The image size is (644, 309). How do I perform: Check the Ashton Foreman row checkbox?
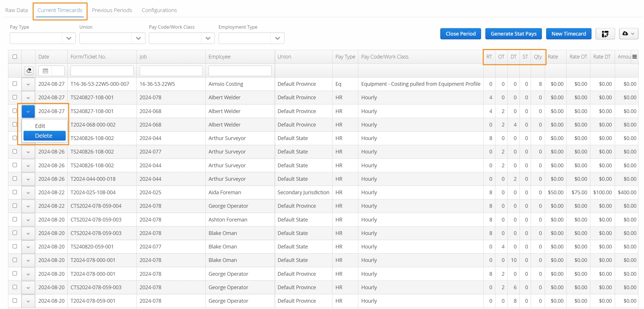click(x=15, y=219)
